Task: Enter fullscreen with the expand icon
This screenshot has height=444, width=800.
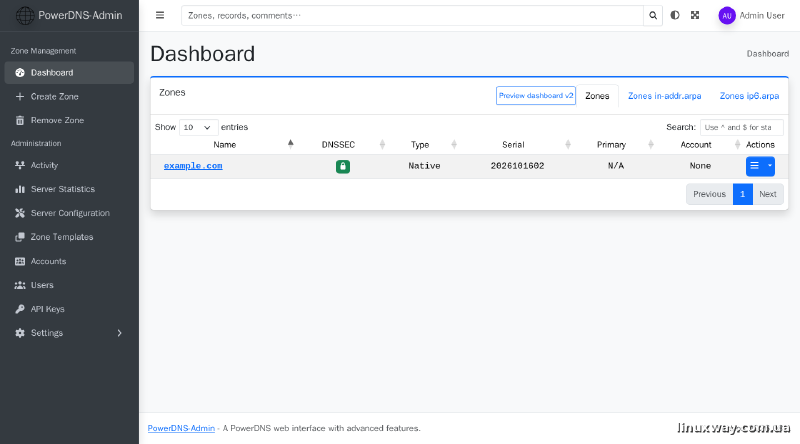Action: pos(695,15)
